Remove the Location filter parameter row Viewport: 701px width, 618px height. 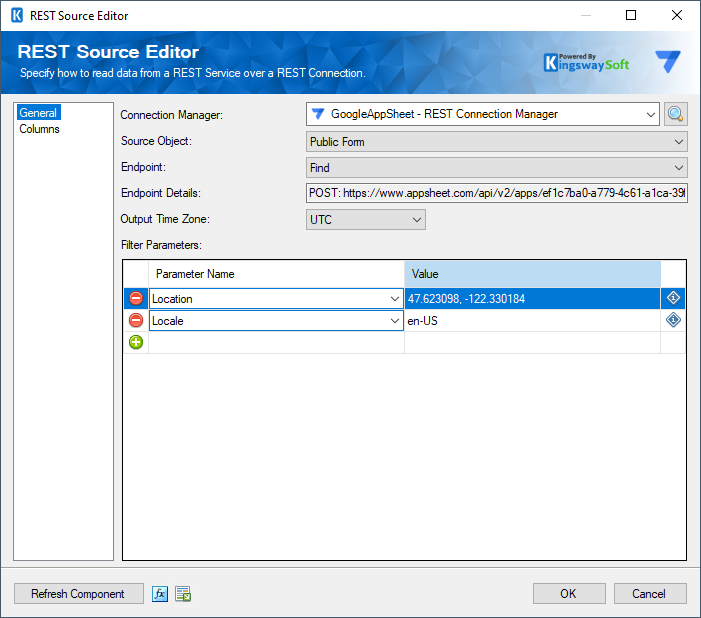(x=136, y=298)
